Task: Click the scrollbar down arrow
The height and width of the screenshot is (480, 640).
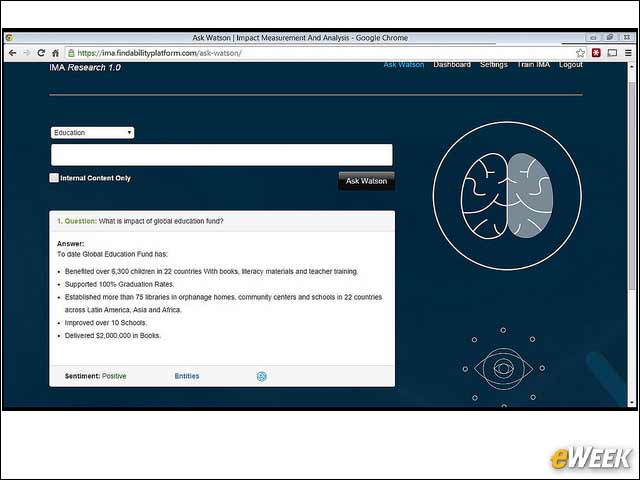Action: (631, 402)
